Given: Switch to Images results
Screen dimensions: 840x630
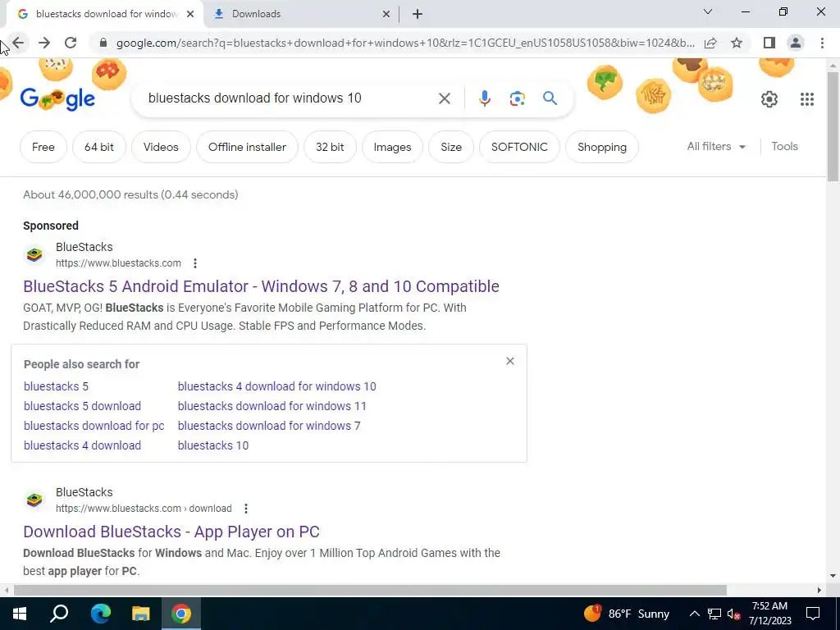Looking at the screenshot, I should pos(392,147).
